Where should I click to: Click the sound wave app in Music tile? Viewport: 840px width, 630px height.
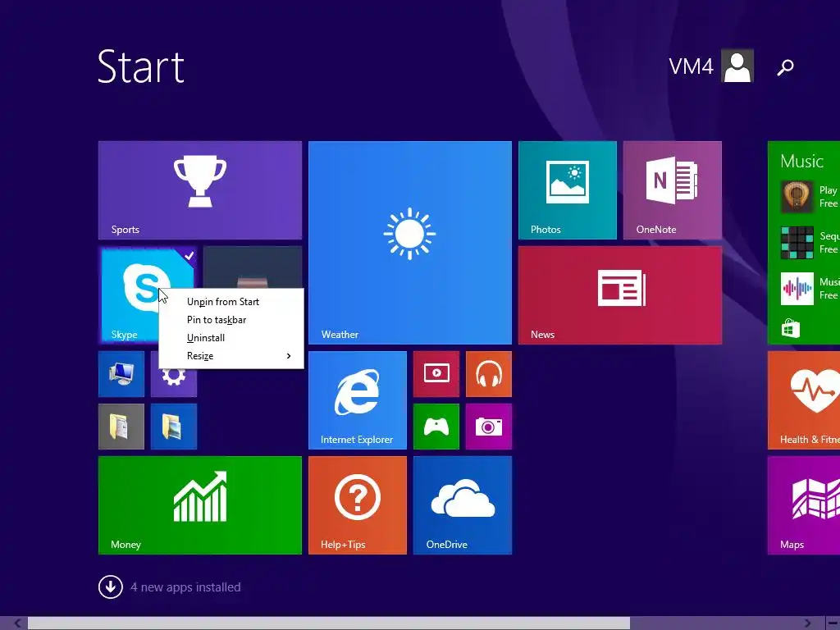[797, 289]
